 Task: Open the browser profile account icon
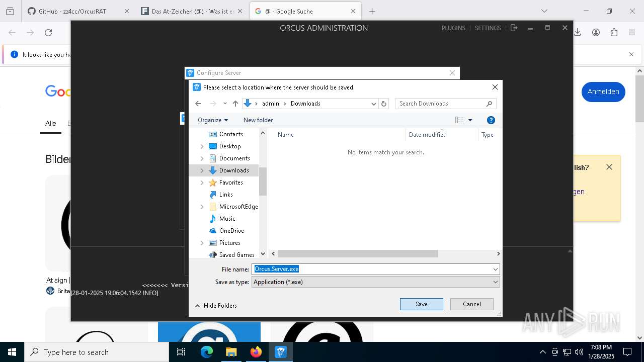596,33
